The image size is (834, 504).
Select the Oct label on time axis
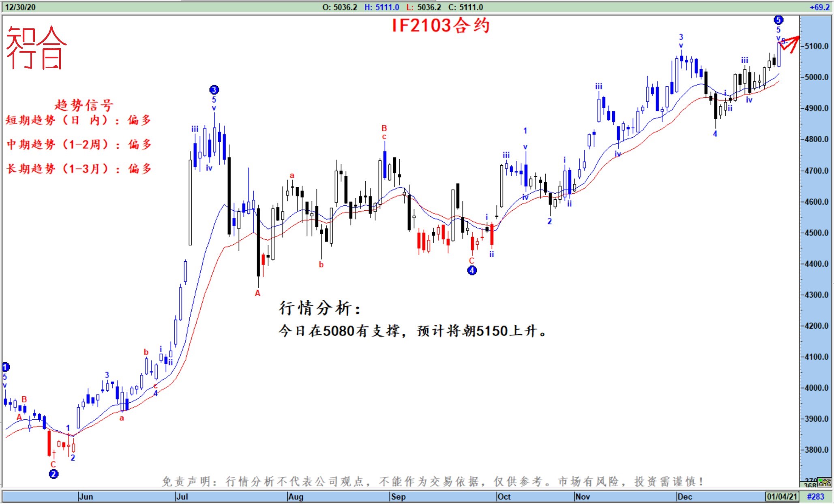504,496
